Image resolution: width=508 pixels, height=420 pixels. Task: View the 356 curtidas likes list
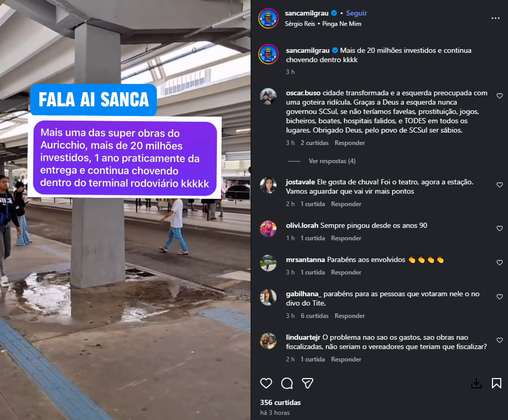coord(280,402)
